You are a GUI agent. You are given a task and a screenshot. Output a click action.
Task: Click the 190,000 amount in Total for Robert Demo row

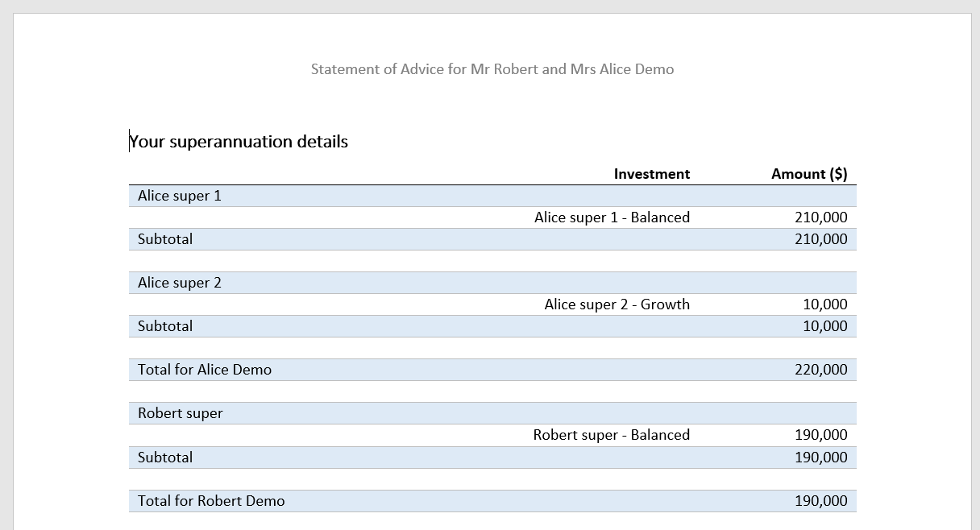tap(820, 501)
